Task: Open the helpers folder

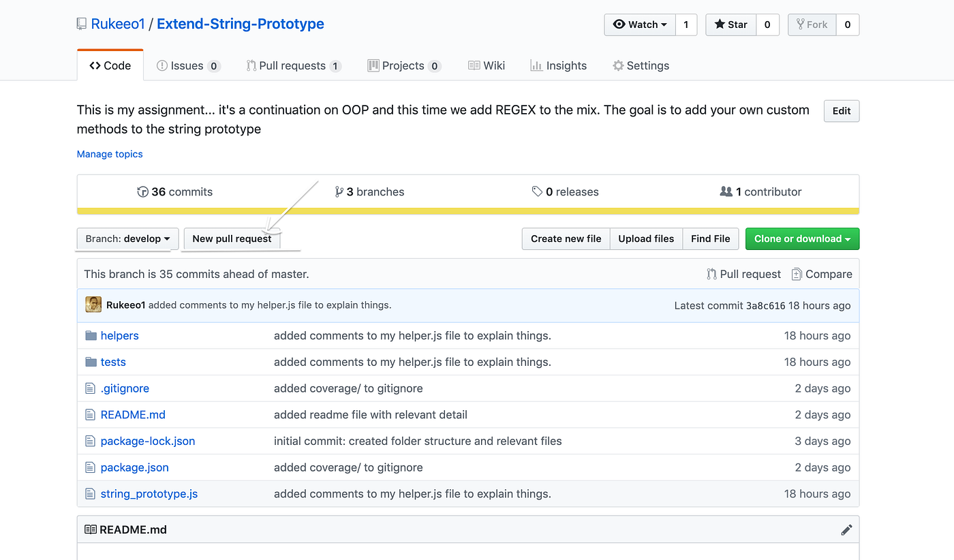Action: pyautogui.click(x=119, y=335)
